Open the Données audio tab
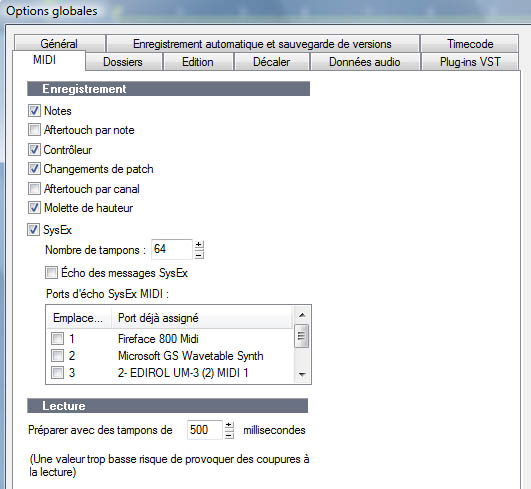The image size is (531, 489). coord(365,62)
